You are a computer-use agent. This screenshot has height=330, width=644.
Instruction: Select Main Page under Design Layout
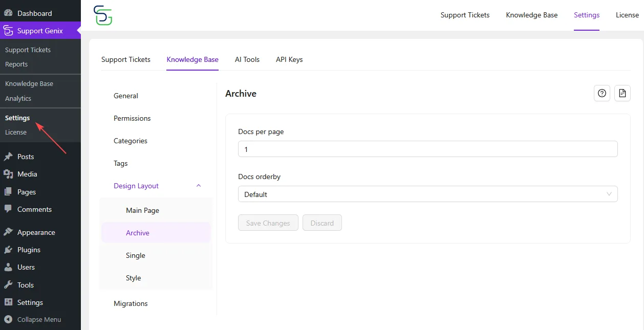pyautogui.click(x=142, y=210)
